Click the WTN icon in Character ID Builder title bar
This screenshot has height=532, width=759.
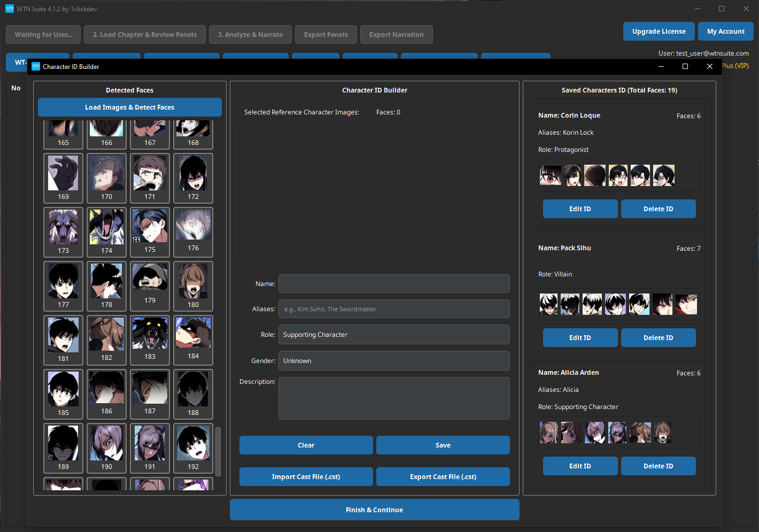coord(35,66)
